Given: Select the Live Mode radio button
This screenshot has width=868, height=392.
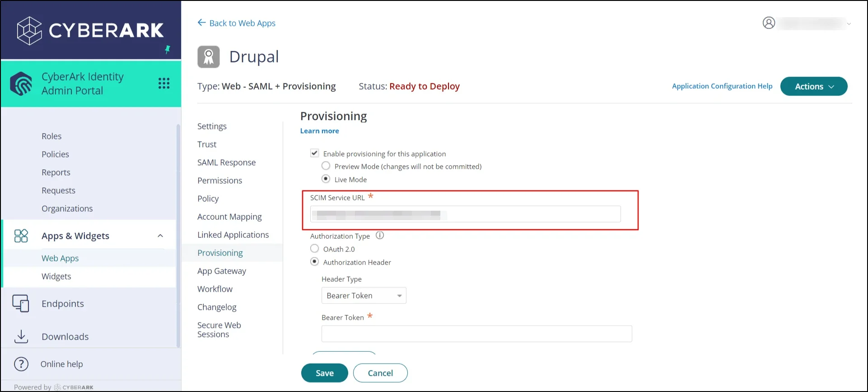Looking at the screenshot, I should point(326,179).
